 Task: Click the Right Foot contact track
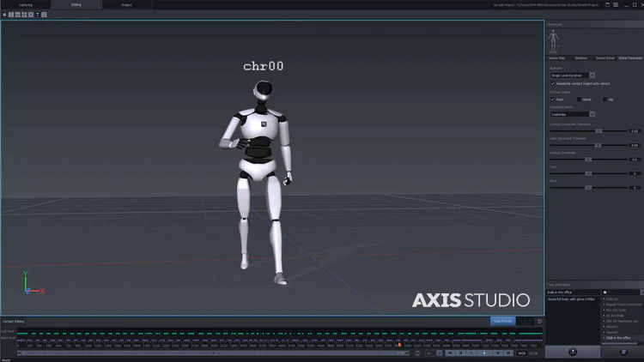click(279, 340)
